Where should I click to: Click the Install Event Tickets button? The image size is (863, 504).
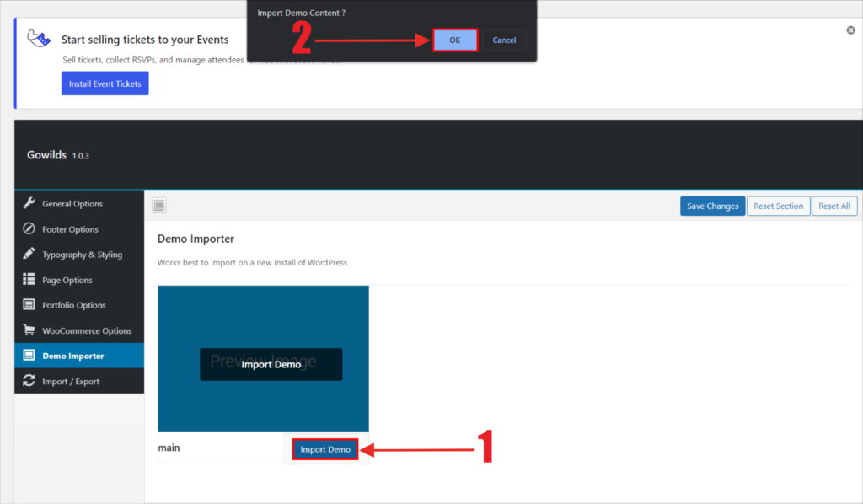tap(105, 84)
